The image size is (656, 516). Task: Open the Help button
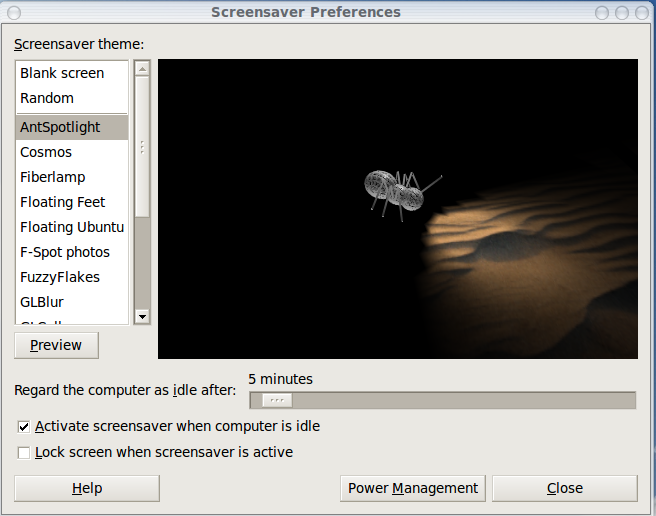[x=87, y=488]
